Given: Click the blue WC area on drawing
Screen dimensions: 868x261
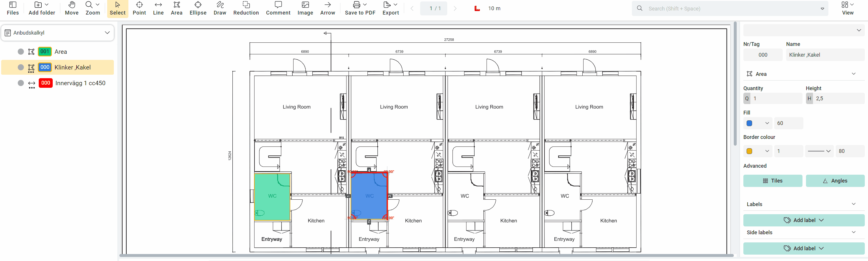Looking at the screenshot, I should pos(369,196).
